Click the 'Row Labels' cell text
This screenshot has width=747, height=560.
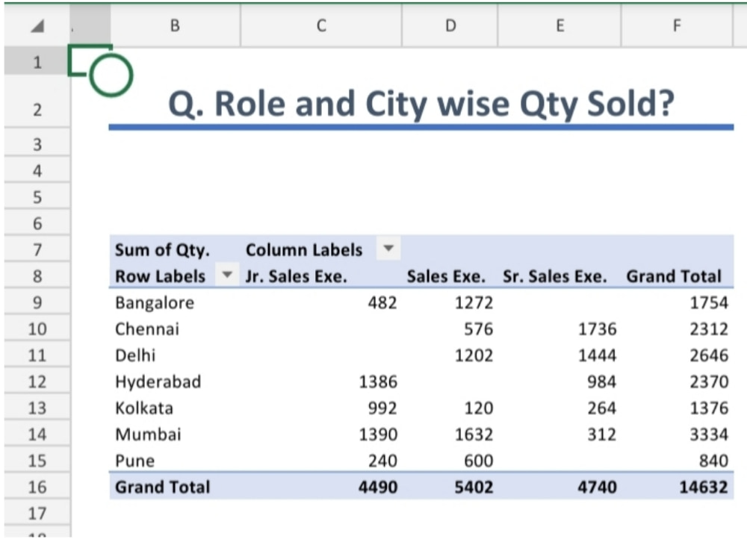point(160,276)
